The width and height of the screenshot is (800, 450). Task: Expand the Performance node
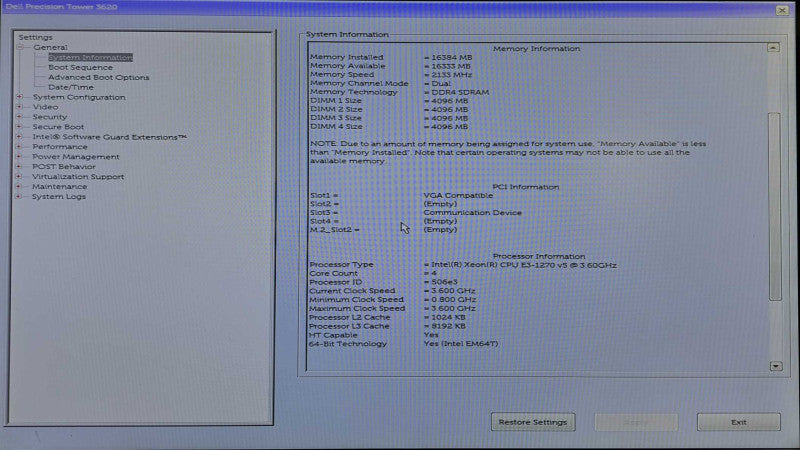coord(19,146)
